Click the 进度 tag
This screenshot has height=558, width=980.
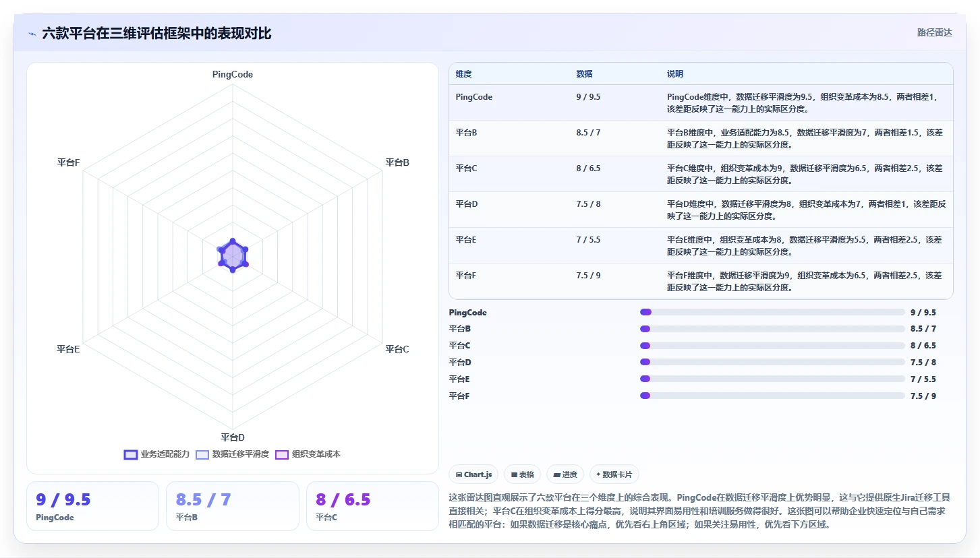[565, 474]
